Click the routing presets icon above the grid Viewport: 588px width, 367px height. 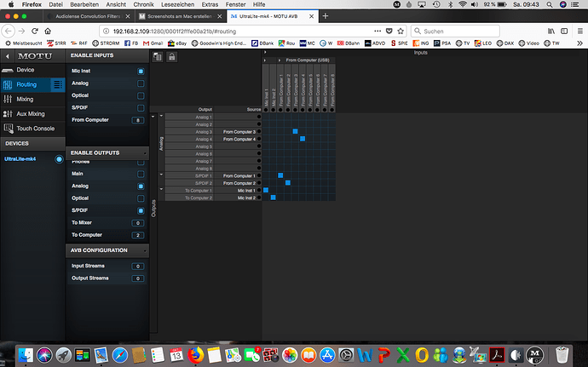coord(158,57)
